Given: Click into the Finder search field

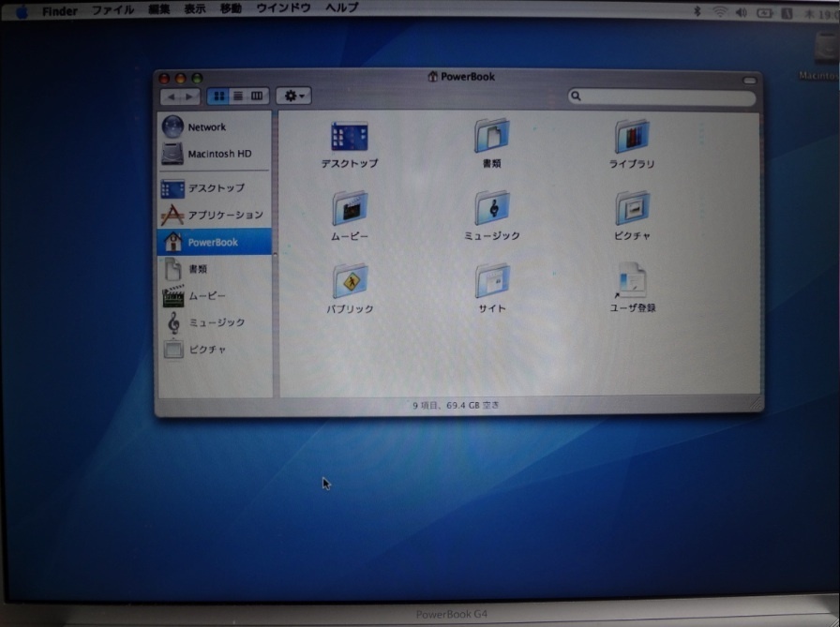Looking at the screenshot, I should [662, 97].
